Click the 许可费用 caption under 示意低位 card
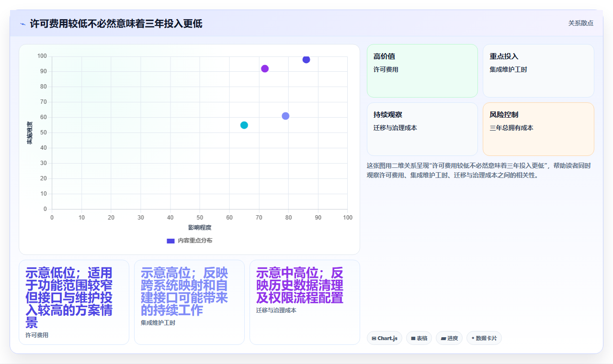This screenshot has width=613, height=364. 37,335
